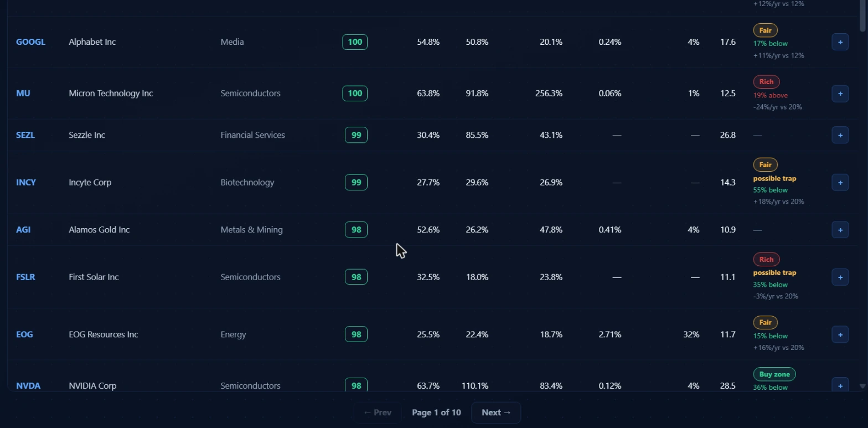Click the Fair valuation tag for GOOGL
This screenshot has width=868, height=428.
[x=765, y=30]
